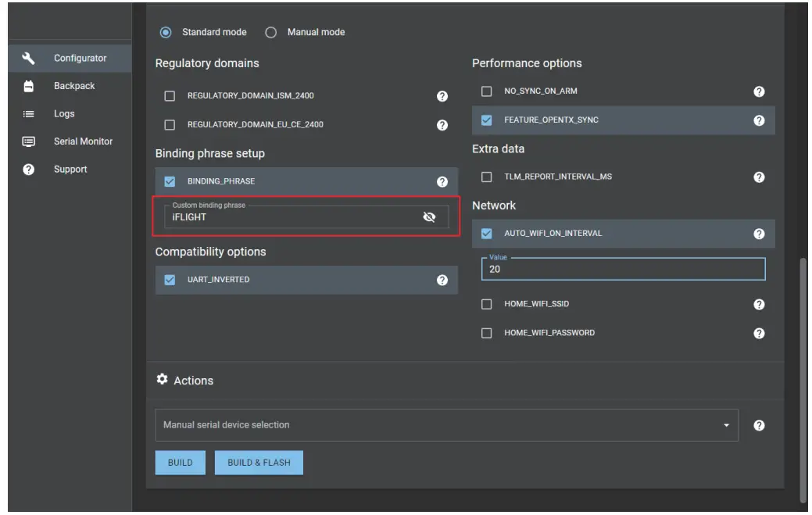
Task: Open help for FEATURE_OPENTX_SYNC
Action: [758, 120]
